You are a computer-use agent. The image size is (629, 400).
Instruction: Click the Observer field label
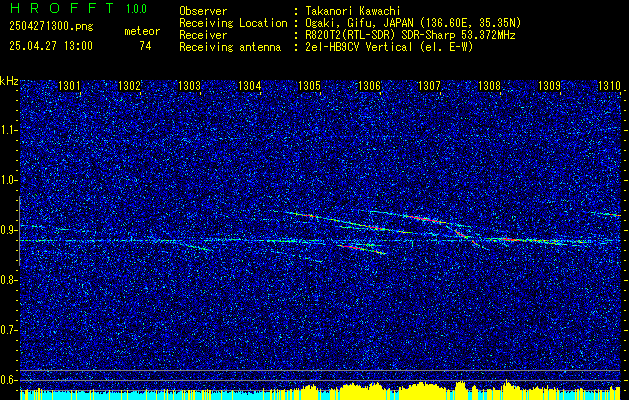tap(203, 11)
